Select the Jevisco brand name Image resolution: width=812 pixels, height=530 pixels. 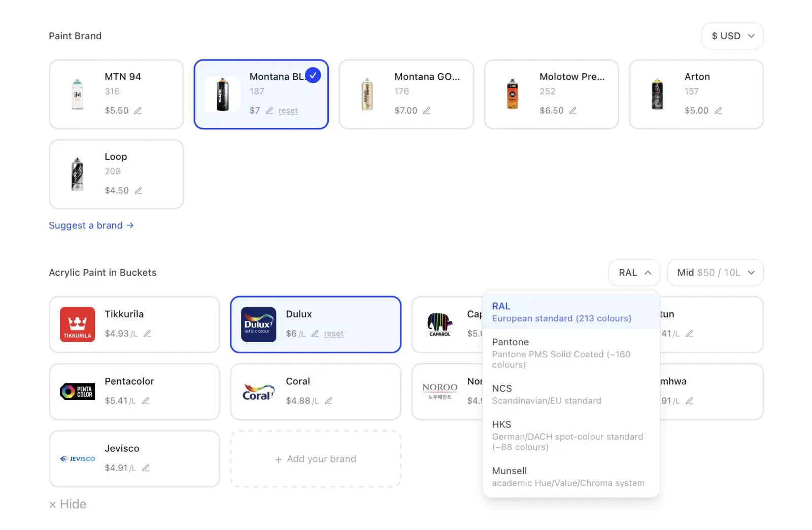click(122, 448)
